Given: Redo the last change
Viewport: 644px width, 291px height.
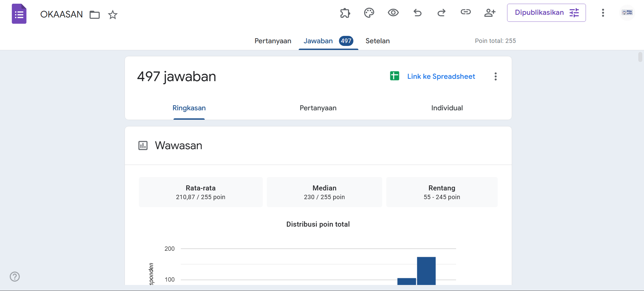Looking at the screenshot, I should point(441,13).
